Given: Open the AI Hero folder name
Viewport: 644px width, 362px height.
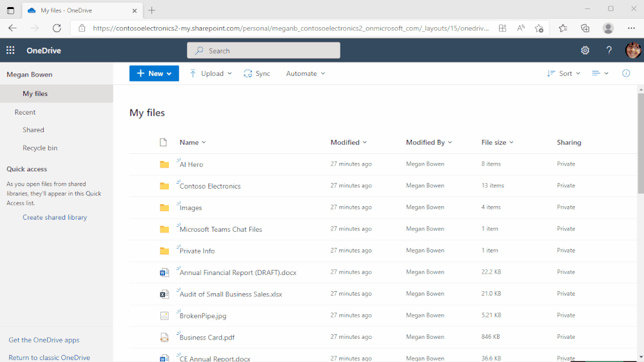Looking at the screenshot, I should (191, 165).
